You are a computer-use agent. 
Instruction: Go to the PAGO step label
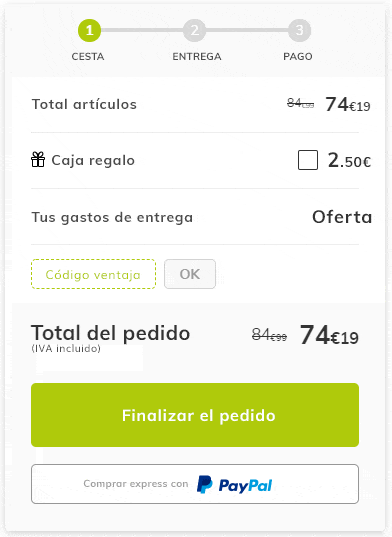tap(298, 57)
